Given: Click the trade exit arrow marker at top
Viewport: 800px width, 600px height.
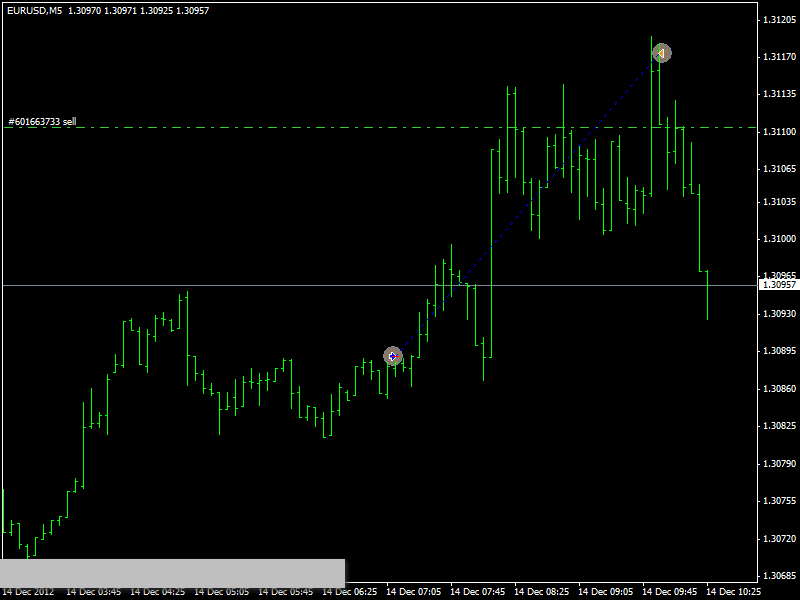Looking at the screenshot, I should tap(662, 53).
